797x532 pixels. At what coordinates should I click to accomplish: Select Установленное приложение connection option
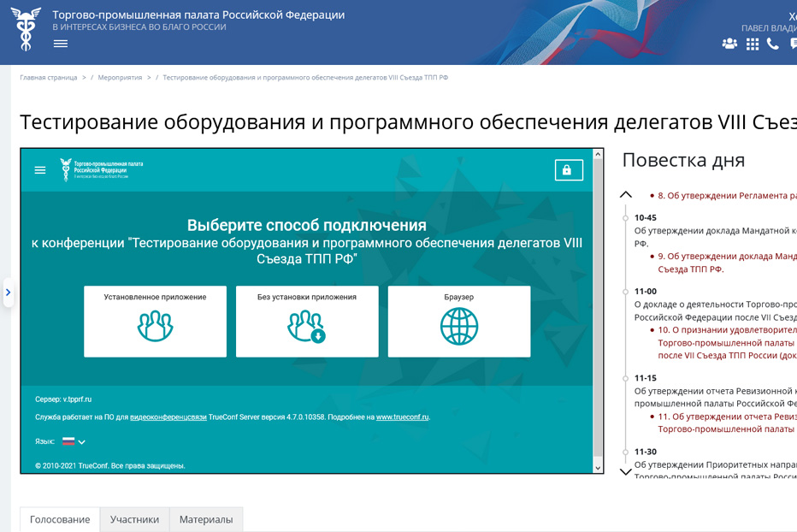coord(155,322)
